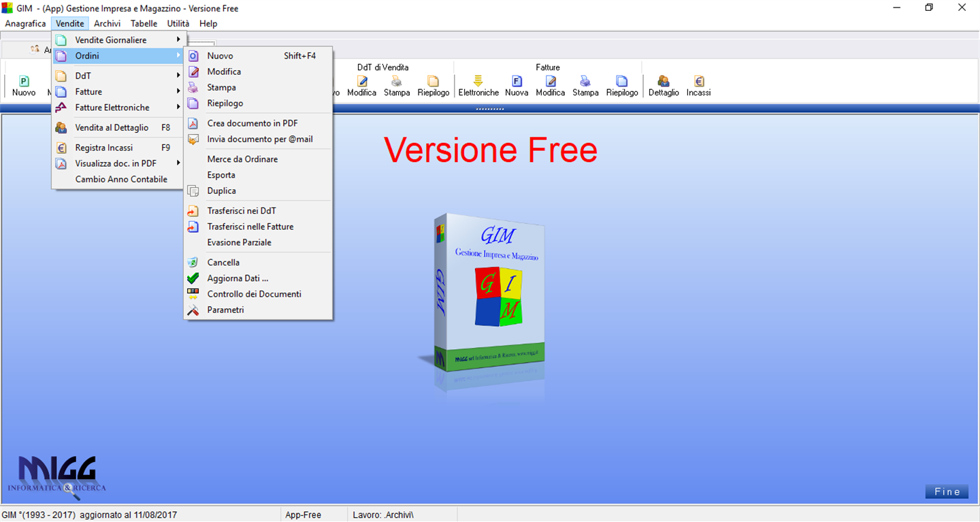Screen dimensions: 980x522
Task: Expand the Ordini submenu entry
Action: (118, 56)
